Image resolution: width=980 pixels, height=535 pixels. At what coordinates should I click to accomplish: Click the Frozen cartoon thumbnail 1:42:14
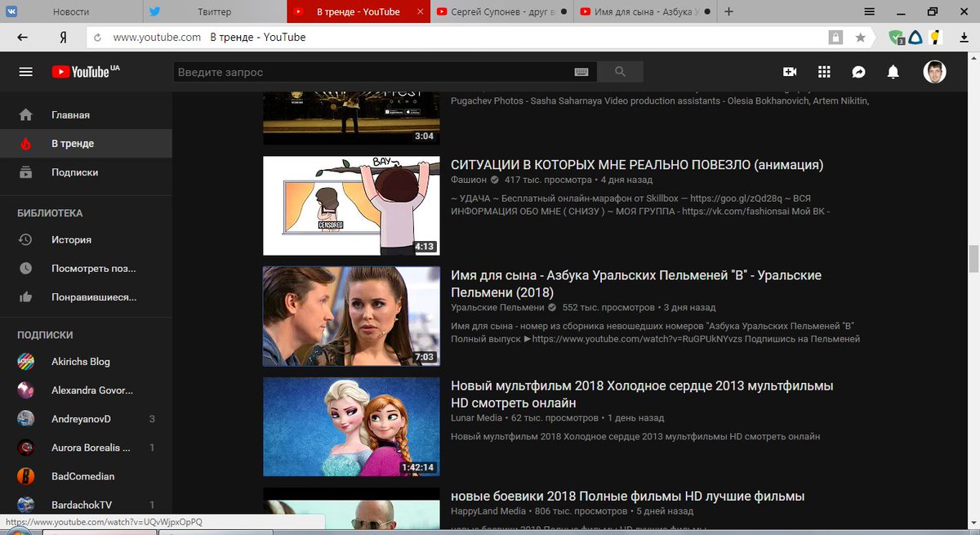pyautogui.click(x=351, y=427)
